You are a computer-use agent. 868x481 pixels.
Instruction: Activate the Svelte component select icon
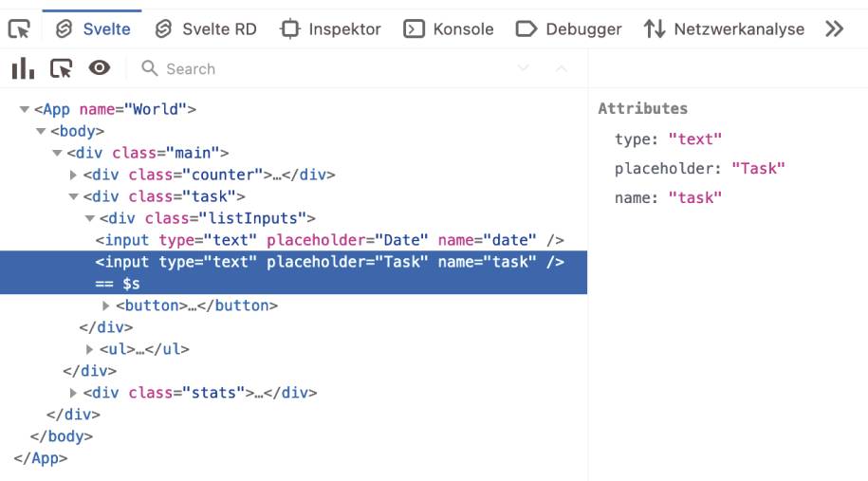(x=61, y=68)
